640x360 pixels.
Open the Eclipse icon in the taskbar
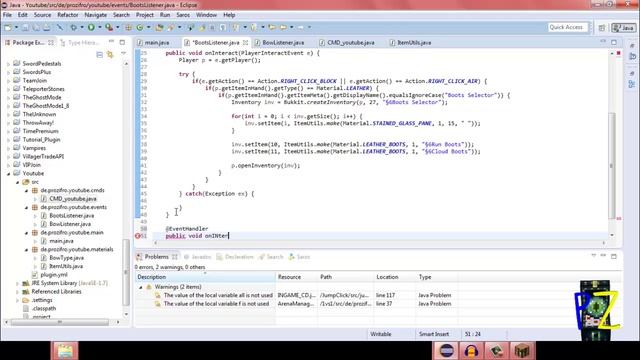click(446, 351)
